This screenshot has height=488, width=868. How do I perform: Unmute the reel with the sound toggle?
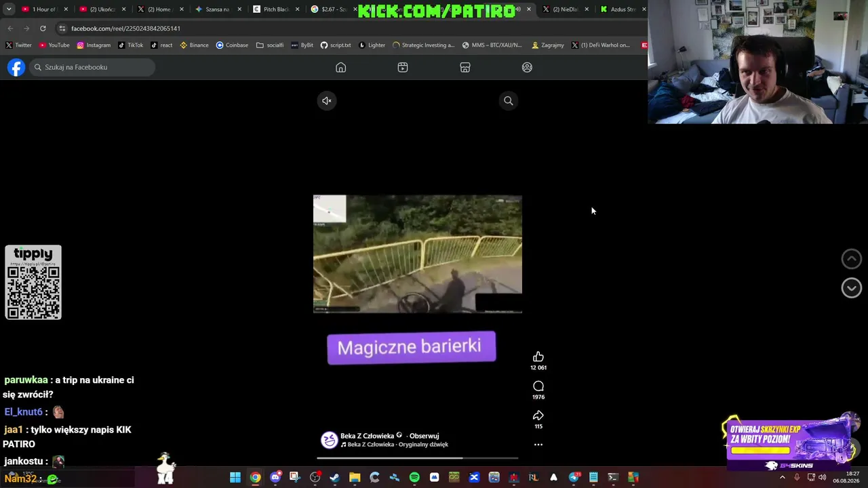[326, 101]
